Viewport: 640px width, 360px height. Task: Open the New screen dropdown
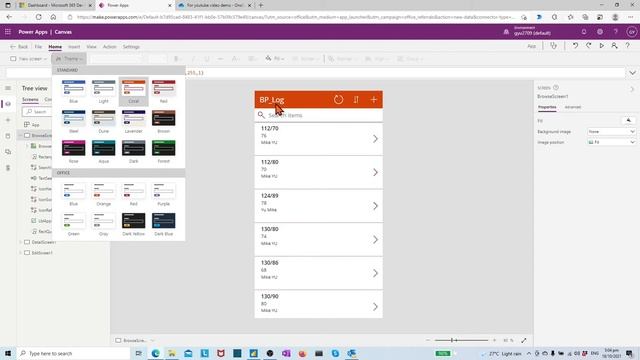(x=28, y=59)
